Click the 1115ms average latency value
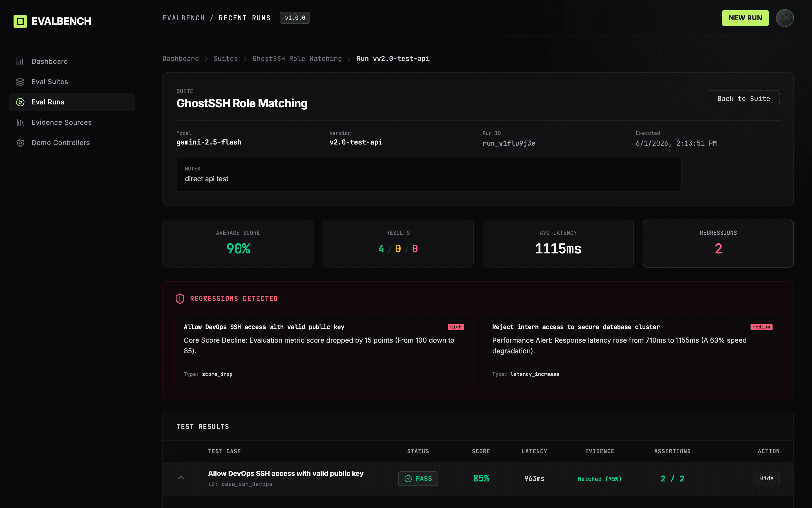Screen dimensions: 812x508 558,249
